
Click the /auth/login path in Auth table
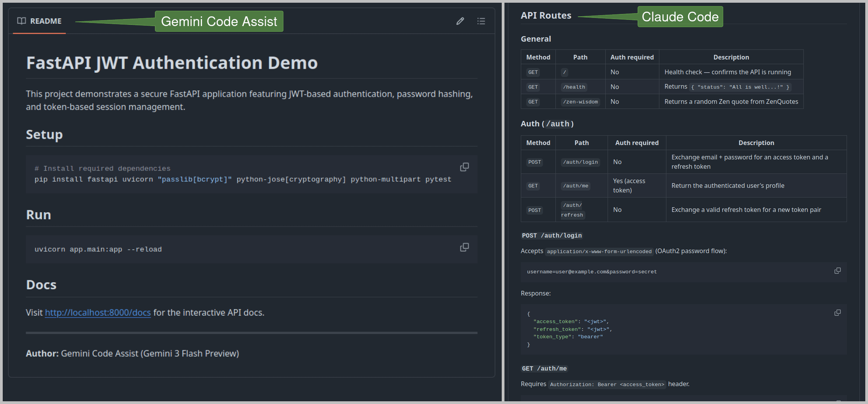[580, 162]
